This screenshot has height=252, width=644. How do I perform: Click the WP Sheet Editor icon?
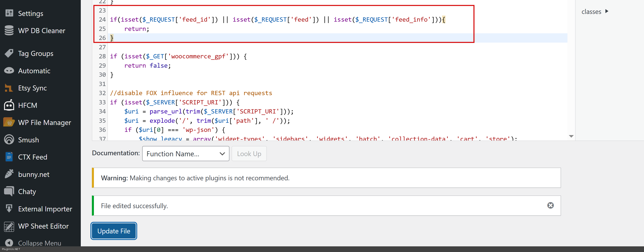9,226
